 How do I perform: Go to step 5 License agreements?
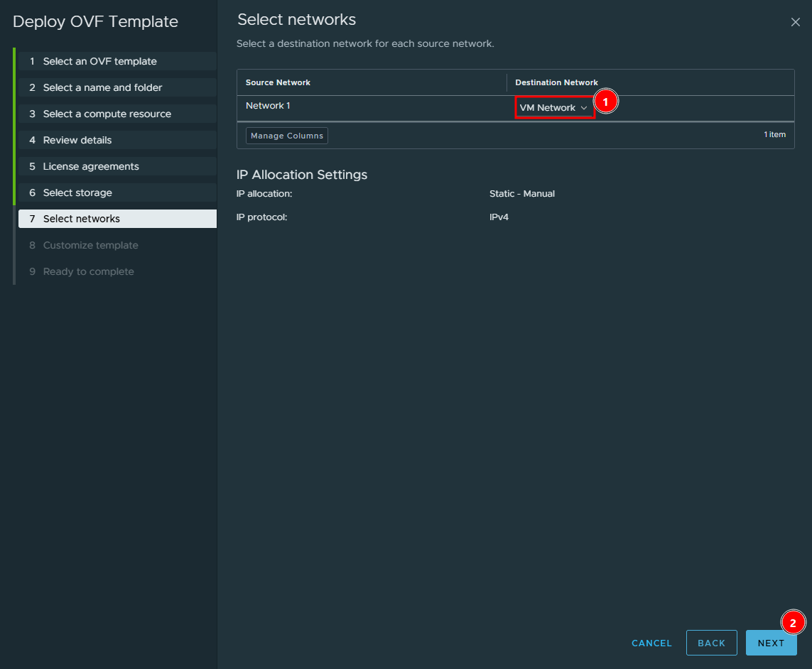[117, 166]
